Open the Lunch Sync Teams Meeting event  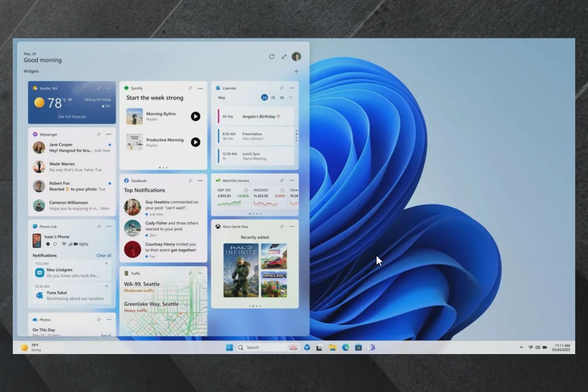pos(256,156)
